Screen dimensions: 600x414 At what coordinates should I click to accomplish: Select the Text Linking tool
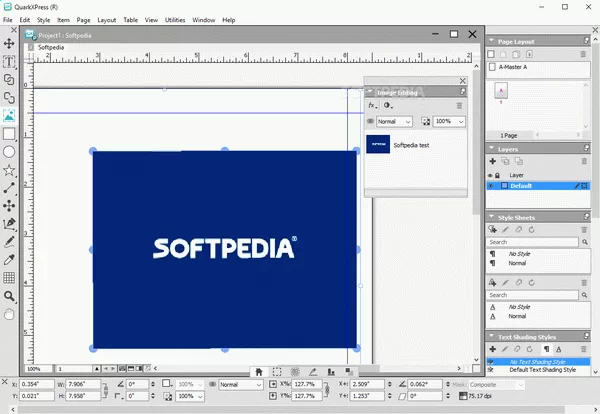pos(9,80)
